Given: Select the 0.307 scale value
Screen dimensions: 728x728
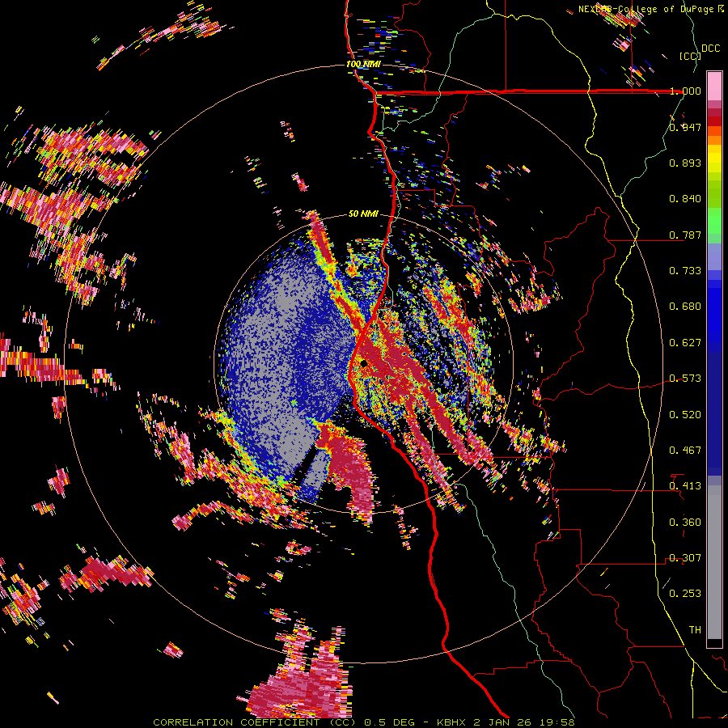Looking at the screenshot, I should [685, 557].
